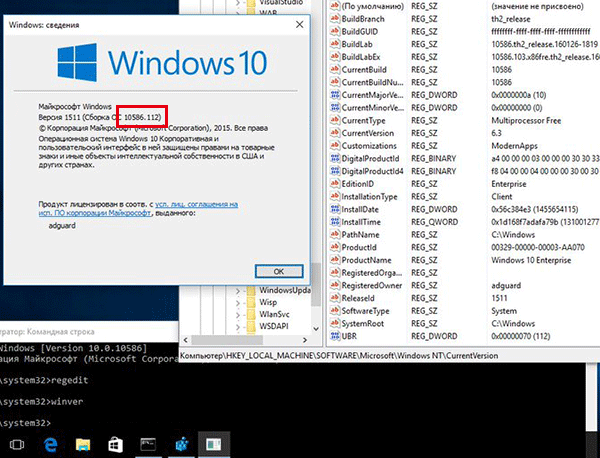
Task: Select the ProductName registry value
Action: [x=366, y=260]
